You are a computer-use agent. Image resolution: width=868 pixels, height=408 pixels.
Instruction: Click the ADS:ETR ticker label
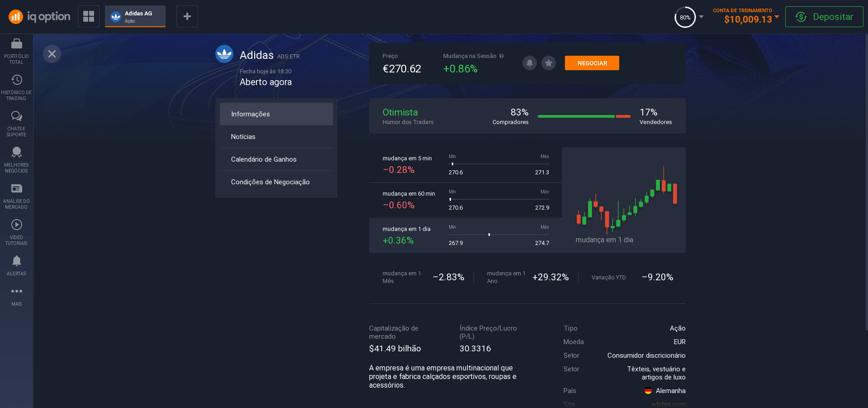tap(289, 57)
